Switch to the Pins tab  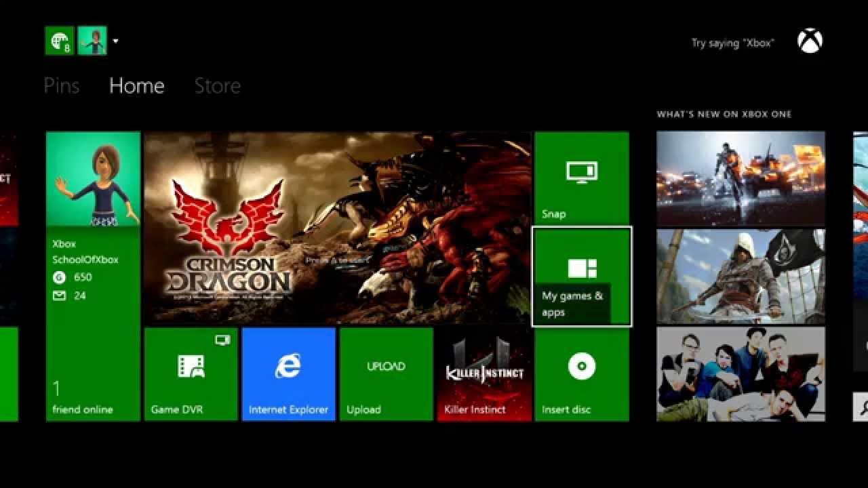tap(61, 85)
